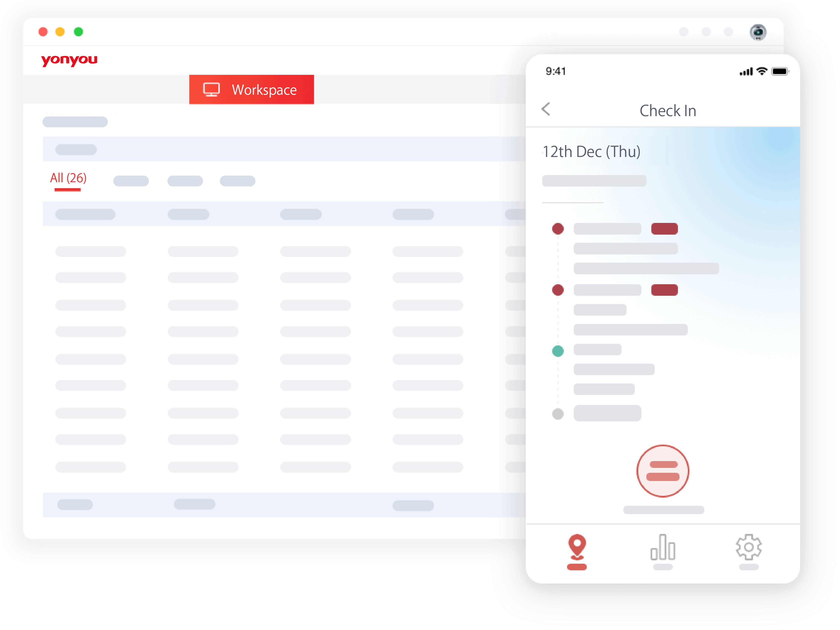Select the settings gear icon
This screenshot has height=630, width=840.
pos(748,548)
